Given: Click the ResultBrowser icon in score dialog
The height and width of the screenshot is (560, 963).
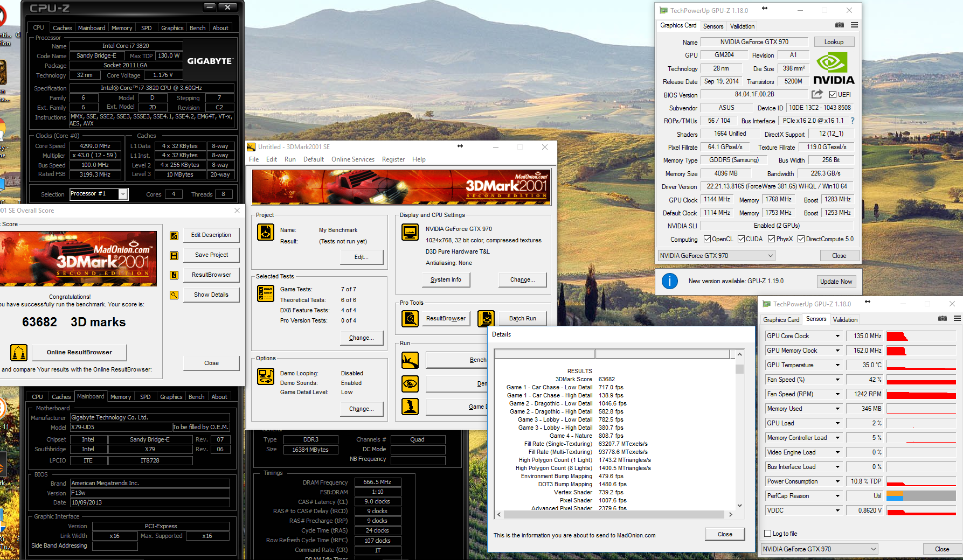Looking at the screenshot, I should pos(174,275).
